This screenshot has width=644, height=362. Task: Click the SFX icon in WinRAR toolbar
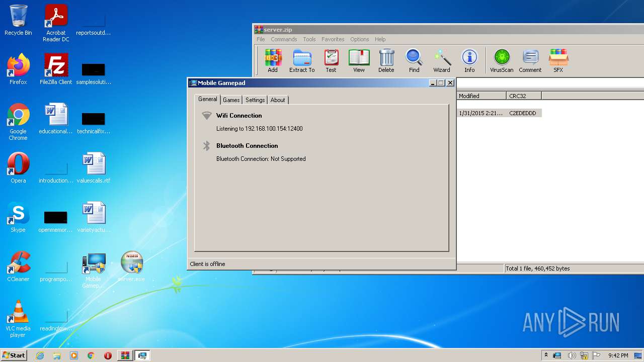pos(558,61)
